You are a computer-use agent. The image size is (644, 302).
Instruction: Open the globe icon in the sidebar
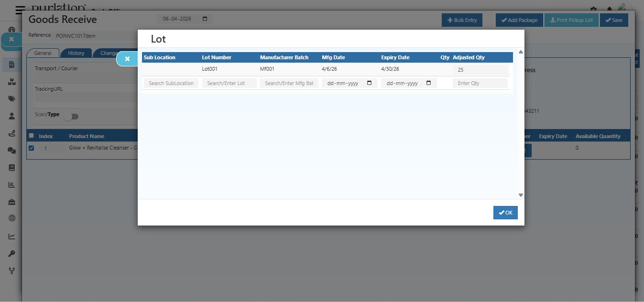pos(12,218)
